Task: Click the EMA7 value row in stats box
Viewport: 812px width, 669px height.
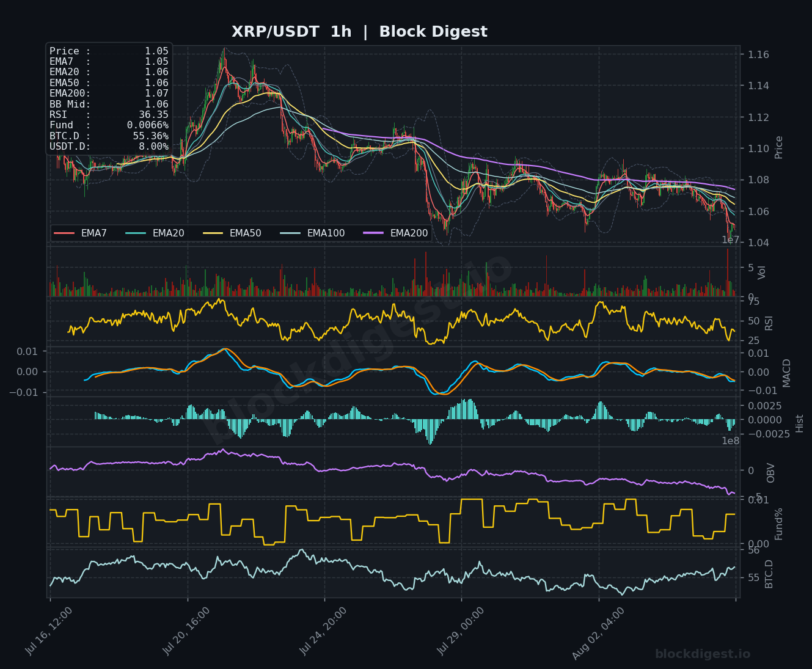Action: click(x=109, y=62)
